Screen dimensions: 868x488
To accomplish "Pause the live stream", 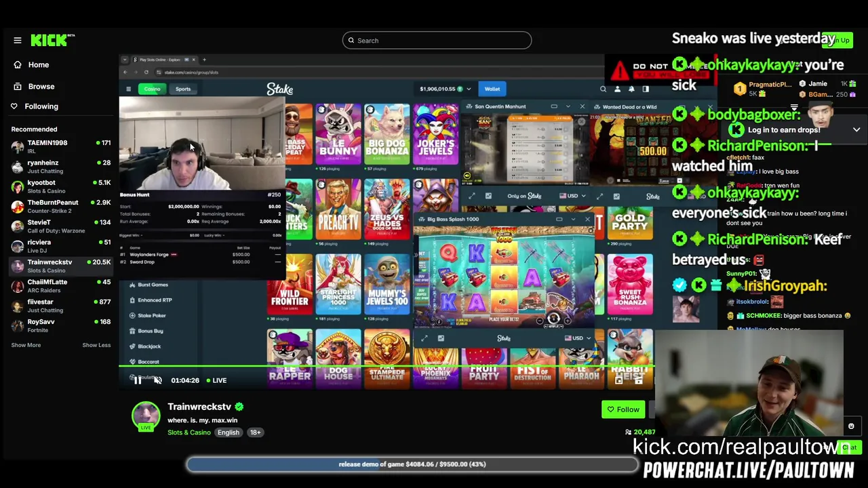I will pos(137,380).
